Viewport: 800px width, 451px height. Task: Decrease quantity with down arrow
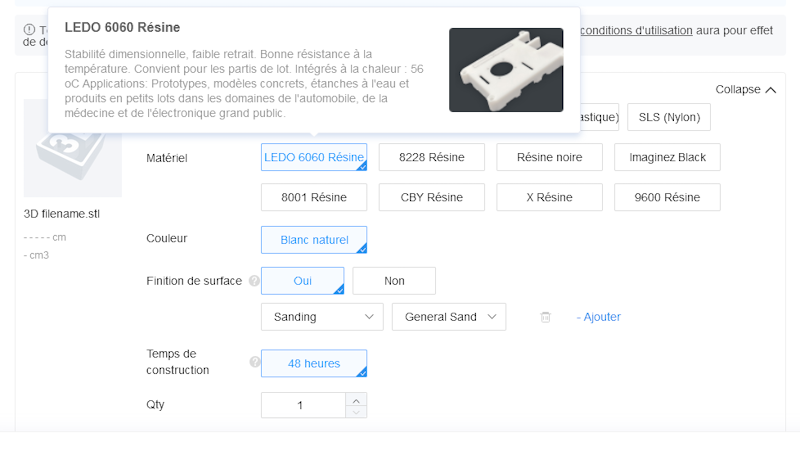click(x=356, y=411)
